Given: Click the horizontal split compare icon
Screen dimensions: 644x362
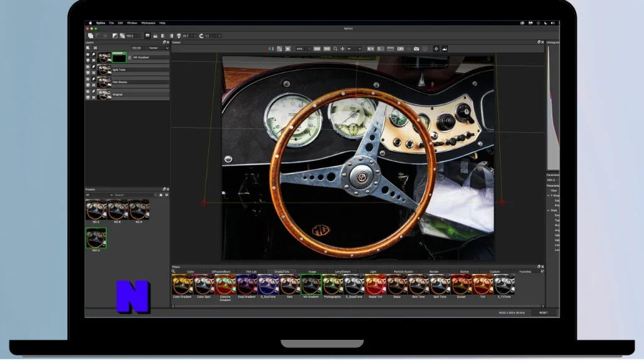Looking at the screenshot, I should [390, 48].
